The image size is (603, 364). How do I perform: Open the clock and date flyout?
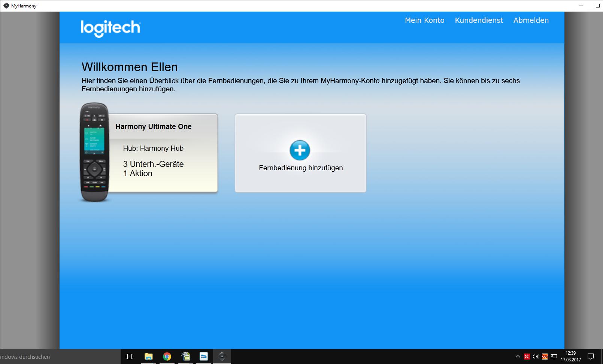[570, 357]
